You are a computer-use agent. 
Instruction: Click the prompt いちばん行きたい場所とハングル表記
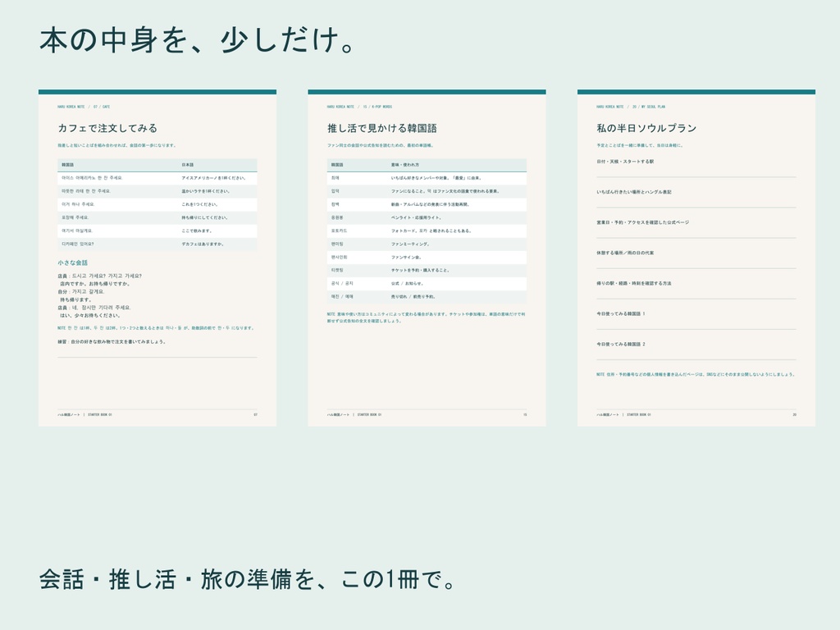pyautogui.click(x=634, y=192)
